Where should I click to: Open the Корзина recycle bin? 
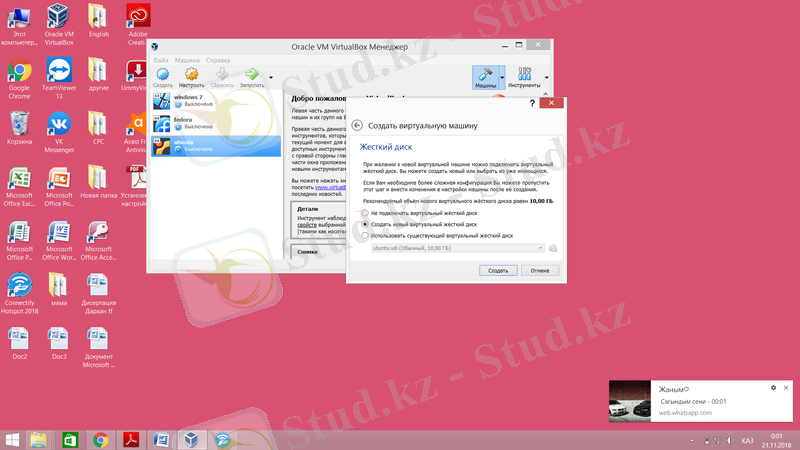[x=19, y=128]
